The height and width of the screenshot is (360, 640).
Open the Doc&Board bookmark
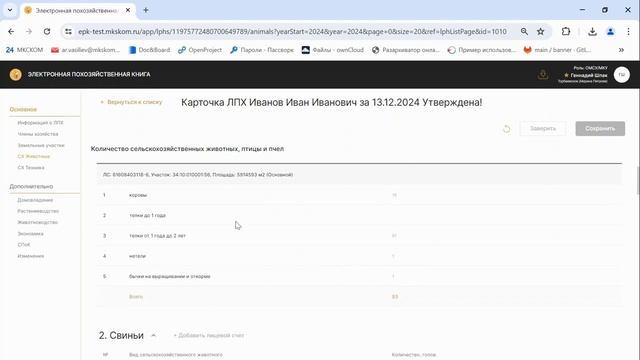pyautogui.click(x=149, y=50)
